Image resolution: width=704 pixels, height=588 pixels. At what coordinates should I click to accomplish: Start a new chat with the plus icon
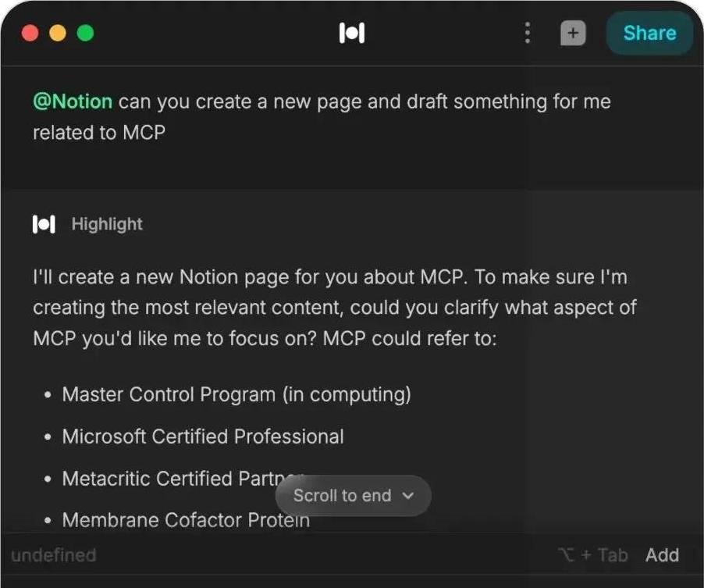pos(573,33)
